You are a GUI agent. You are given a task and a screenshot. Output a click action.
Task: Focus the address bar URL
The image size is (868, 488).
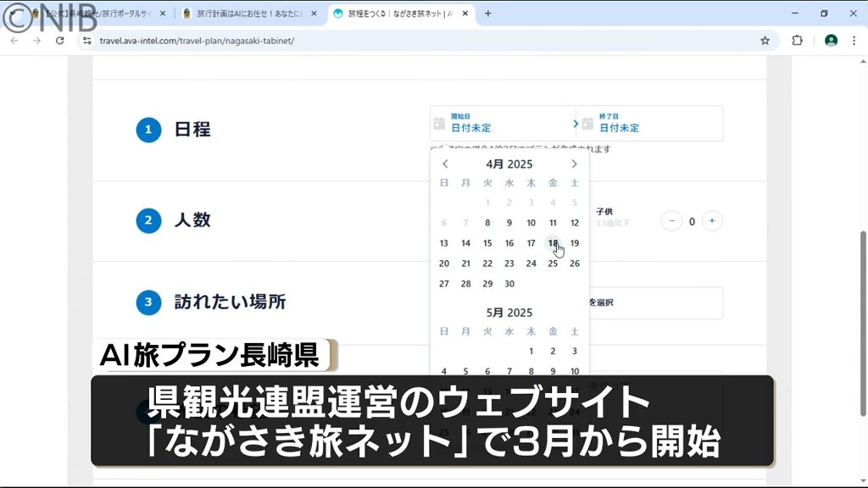(197, 41)
